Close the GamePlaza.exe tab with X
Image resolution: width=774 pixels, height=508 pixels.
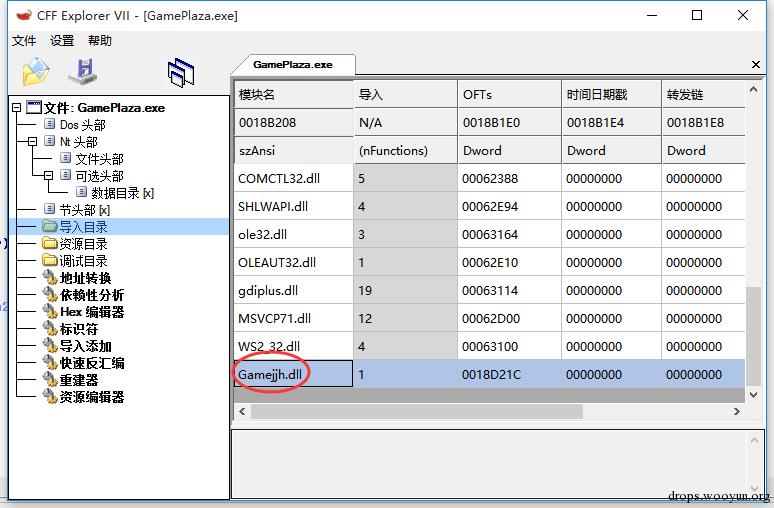pos(755,64)
